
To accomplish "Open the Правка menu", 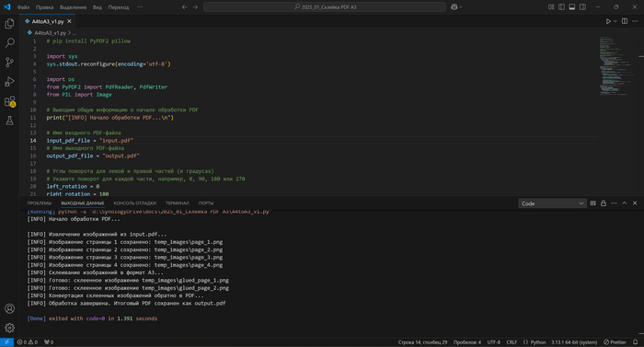I will coord(44,7).
